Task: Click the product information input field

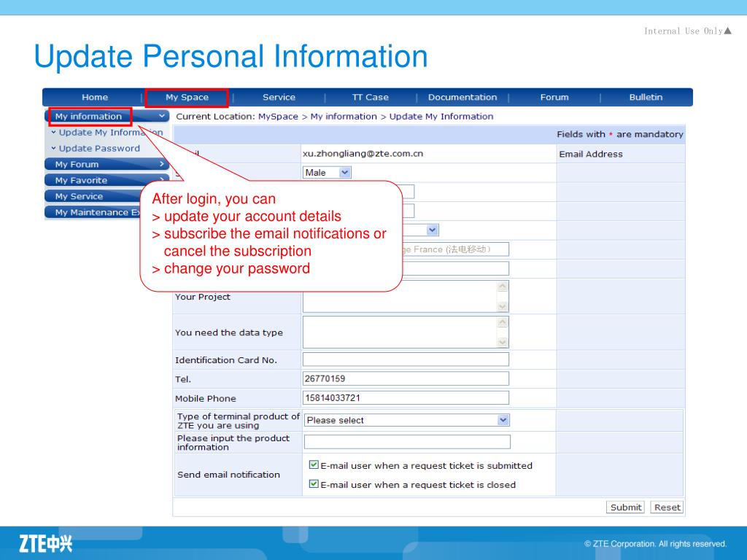Action: 407,442
